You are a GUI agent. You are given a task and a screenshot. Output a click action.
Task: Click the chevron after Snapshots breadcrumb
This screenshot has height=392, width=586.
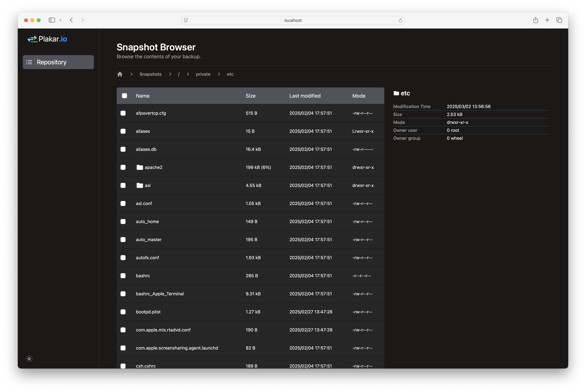(170, 74)
